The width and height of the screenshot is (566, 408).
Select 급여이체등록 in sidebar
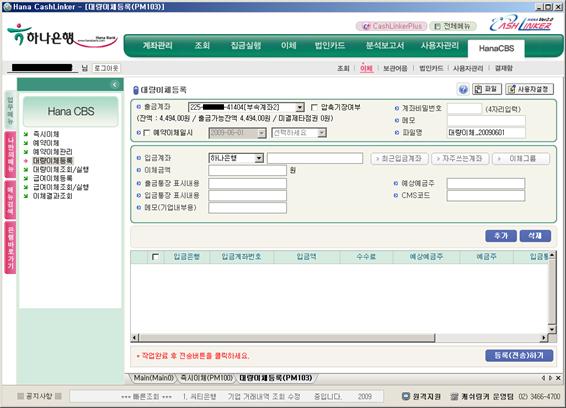[52, 178]
